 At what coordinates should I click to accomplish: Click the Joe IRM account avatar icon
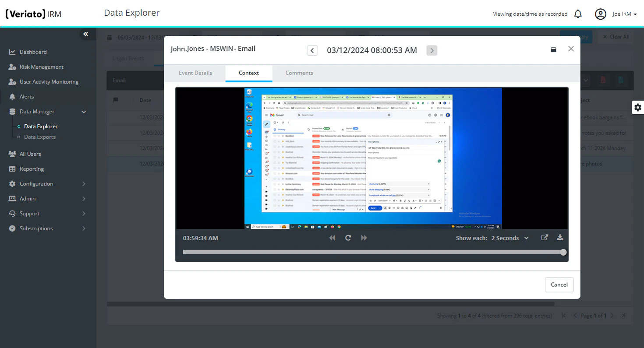[601, 14]
